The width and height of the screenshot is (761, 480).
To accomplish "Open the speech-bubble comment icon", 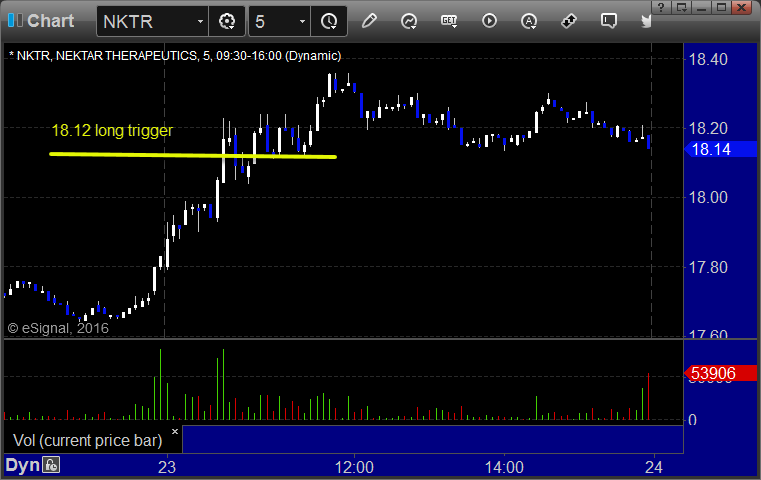I will point(609,21).
